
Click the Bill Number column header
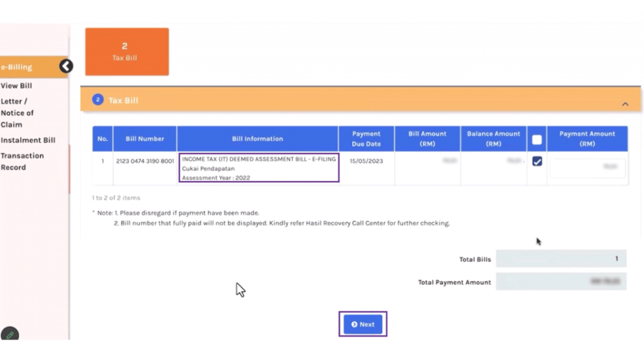click(145, 139)
